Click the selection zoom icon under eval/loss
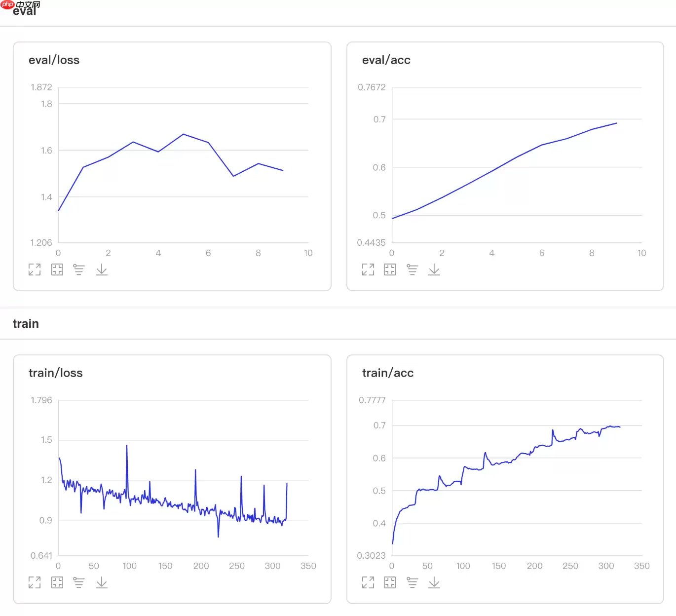676x616 pixels. pos(57,269)
